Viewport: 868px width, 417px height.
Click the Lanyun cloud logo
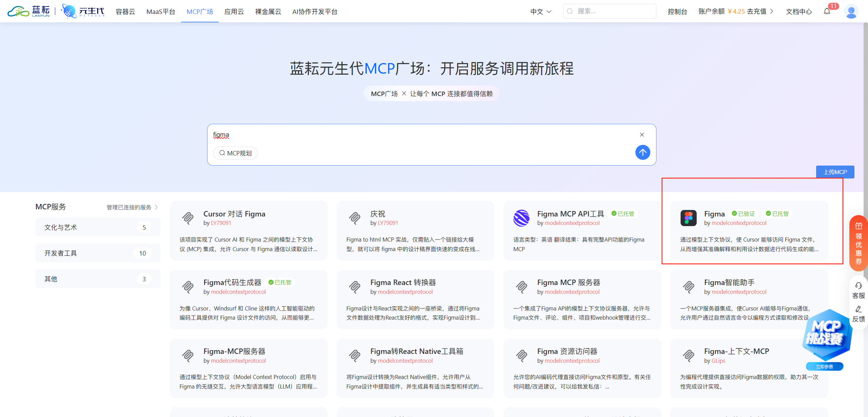click(29, 11)
